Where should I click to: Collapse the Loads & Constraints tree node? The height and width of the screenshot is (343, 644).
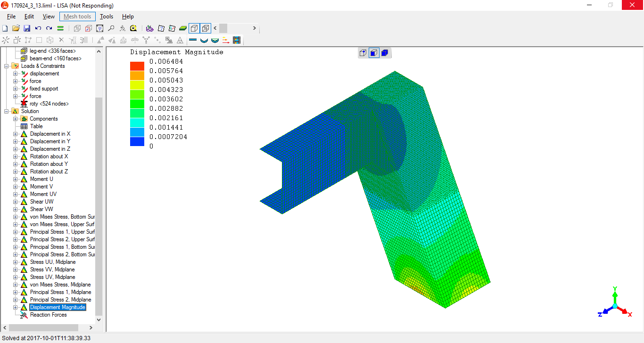click(7, 66)
